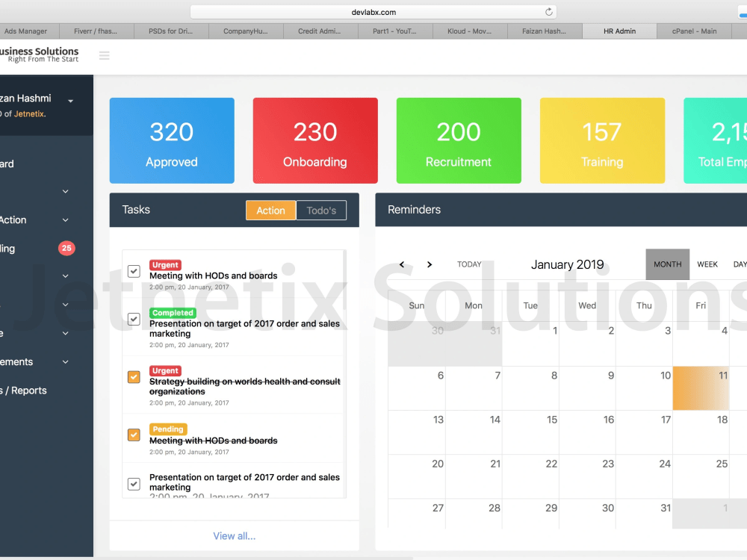
Task: Open the Kloud - Mov... browser tab
Action: click(469, 31)
